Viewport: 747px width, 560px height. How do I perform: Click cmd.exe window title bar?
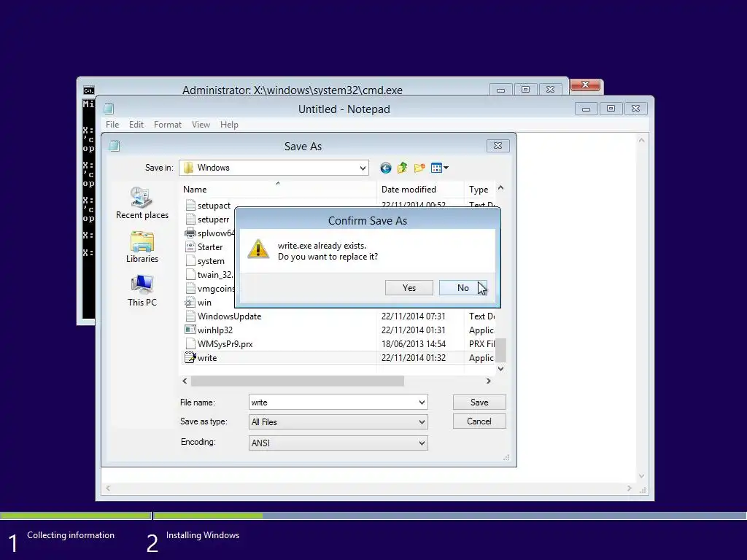tap(292, 90)
